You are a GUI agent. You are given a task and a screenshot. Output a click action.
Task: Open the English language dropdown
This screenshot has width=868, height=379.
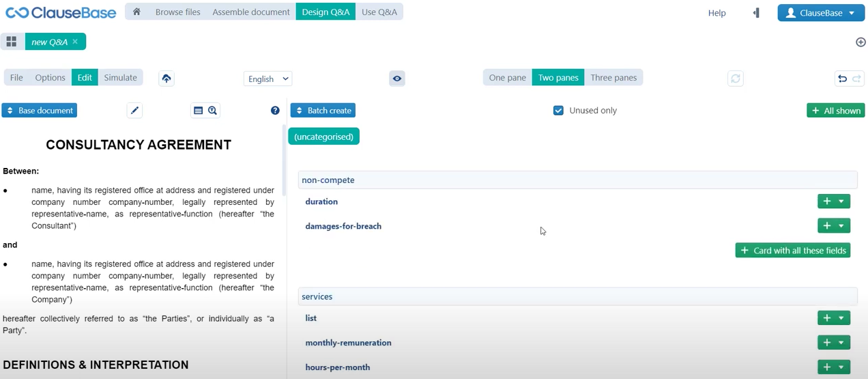267,79
